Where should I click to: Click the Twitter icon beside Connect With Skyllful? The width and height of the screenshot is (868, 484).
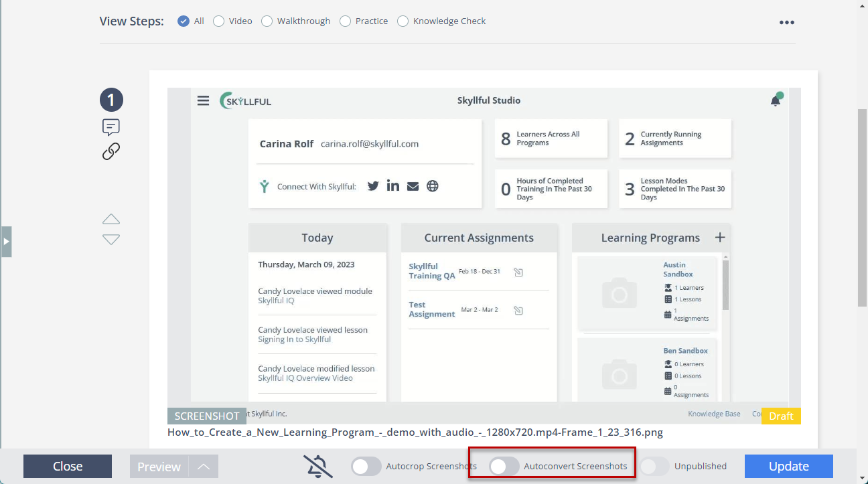[x=373, y=186]
